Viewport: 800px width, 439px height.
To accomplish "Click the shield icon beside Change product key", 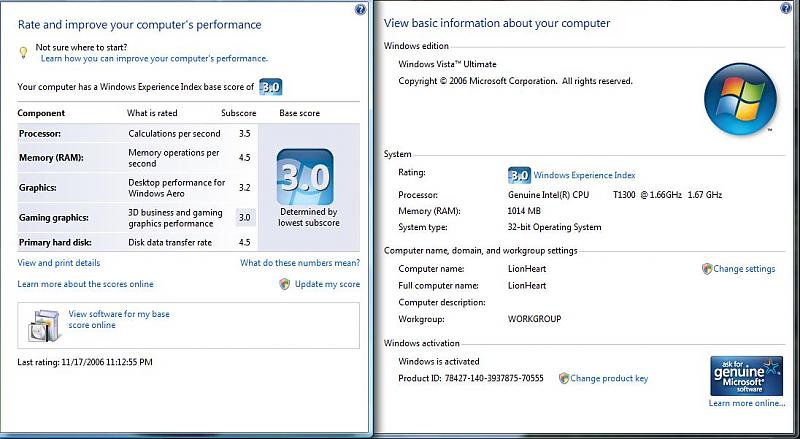I will (x=564, y=378).
